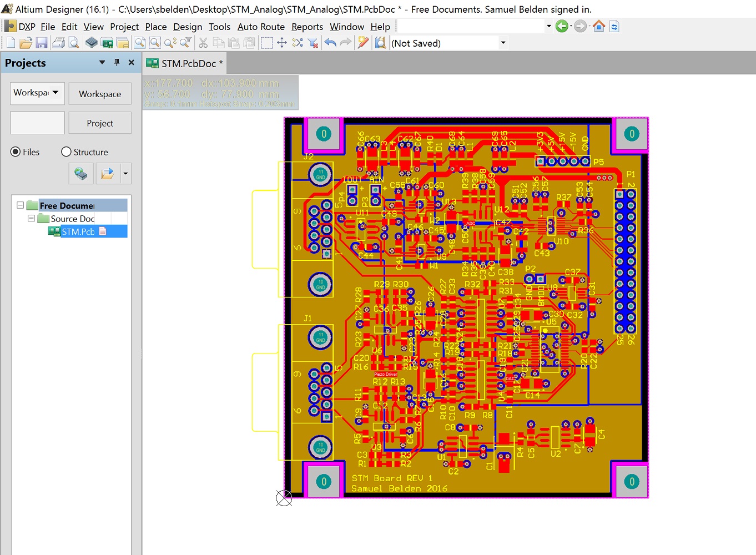Click the 'STM Board REV 1' silkscreen text
The width and height of the screenshot is (756, 555).
pos(392,478)
